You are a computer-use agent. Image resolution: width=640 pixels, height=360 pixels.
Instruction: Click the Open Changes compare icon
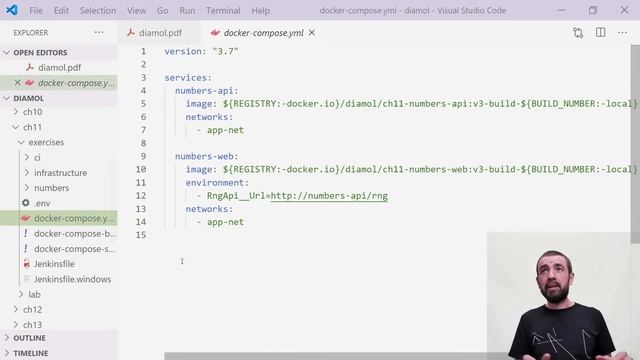point(578,33)
